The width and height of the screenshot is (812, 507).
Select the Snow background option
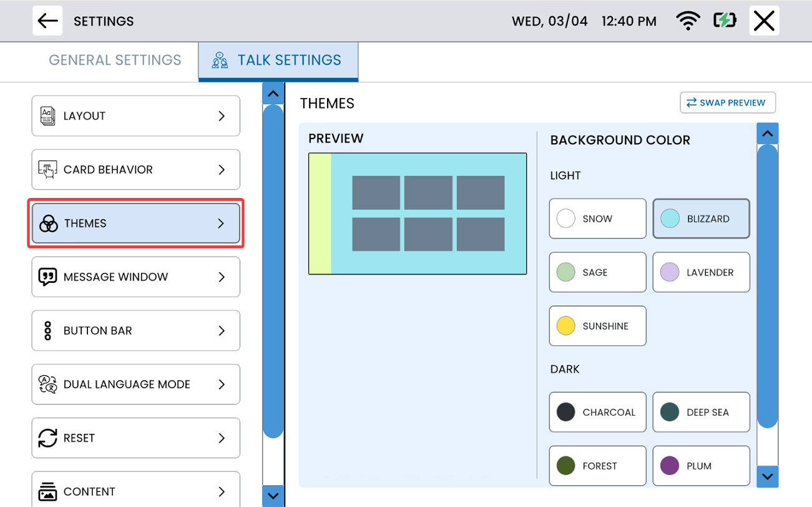[x=597, y=219]
